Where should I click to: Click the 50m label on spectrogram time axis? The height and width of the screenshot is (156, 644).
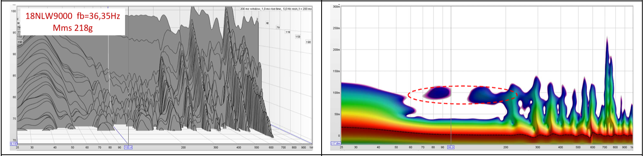pos(338,114)
